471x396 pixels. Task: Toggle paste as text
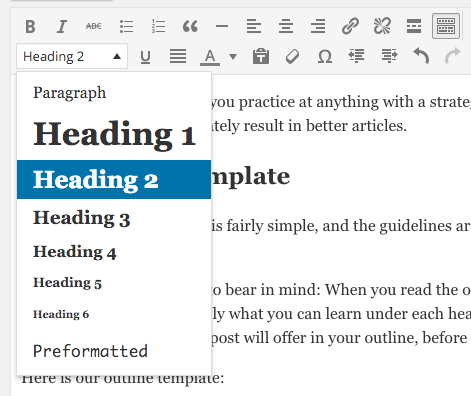pyautogui.click(x=261, y=56)
